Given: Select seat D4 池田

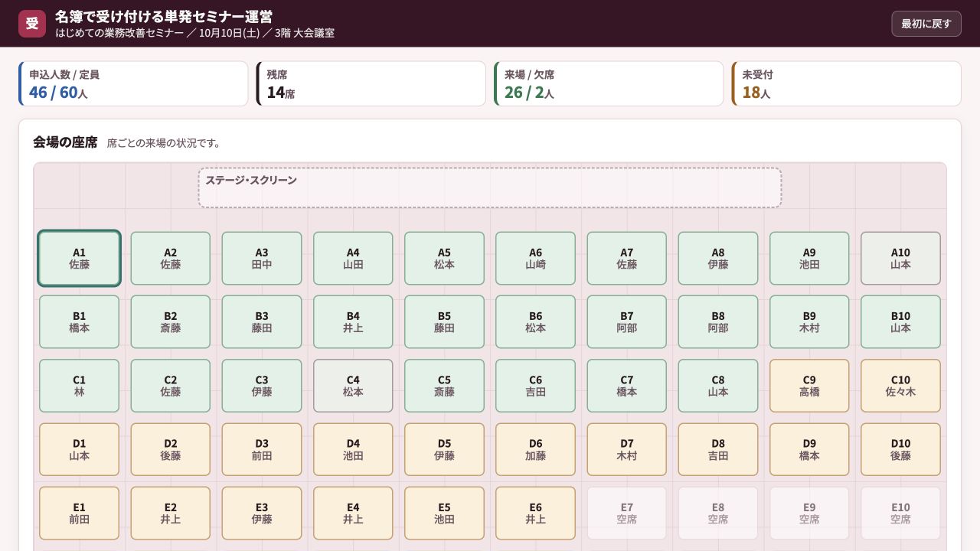Looking at the screenshot, I should [x=353, y=449].
